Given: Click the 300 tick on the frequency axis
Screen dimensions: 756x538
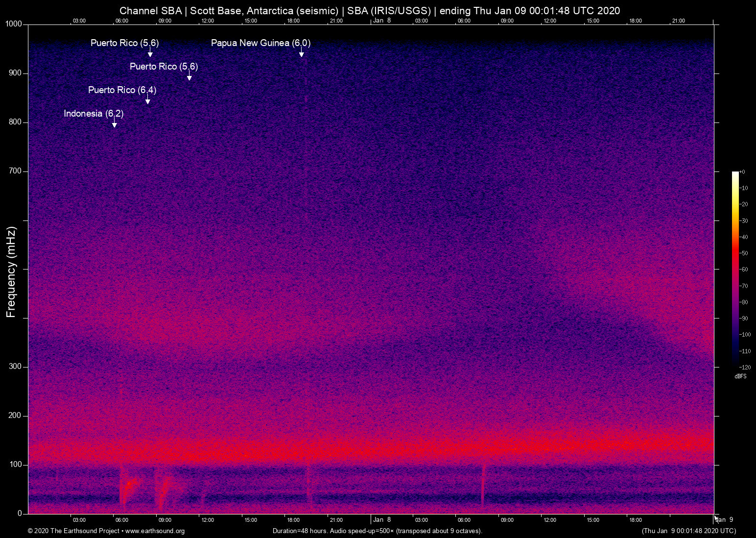Looking at the screenshot, I should pyautogui.click(x=15, y=367).
